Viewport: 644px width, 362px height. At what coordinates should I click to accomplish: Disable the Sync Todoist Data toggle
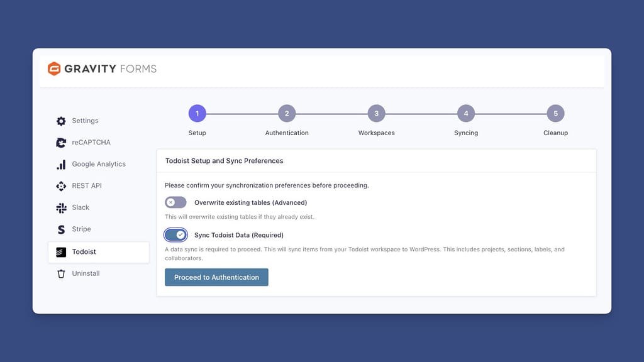pos(175,234)
